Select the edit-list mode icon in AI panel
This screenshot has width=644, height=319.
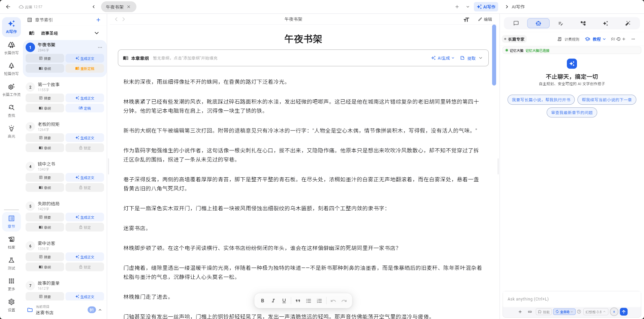(x=560, y=23)
